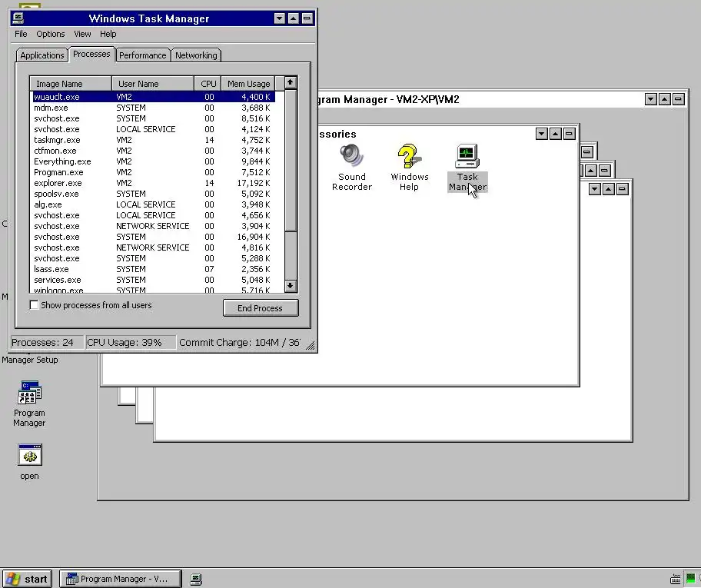Switch to the Applications tab
Viewport: 701px width, 588px height.
coord(42,55)
